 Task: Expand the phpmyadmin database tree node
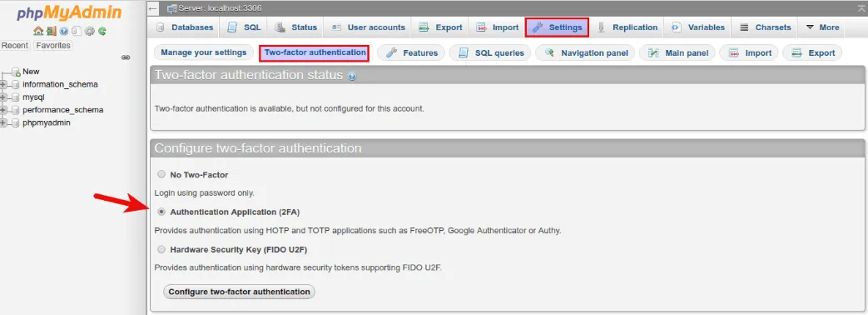click(x=3, y=123)
